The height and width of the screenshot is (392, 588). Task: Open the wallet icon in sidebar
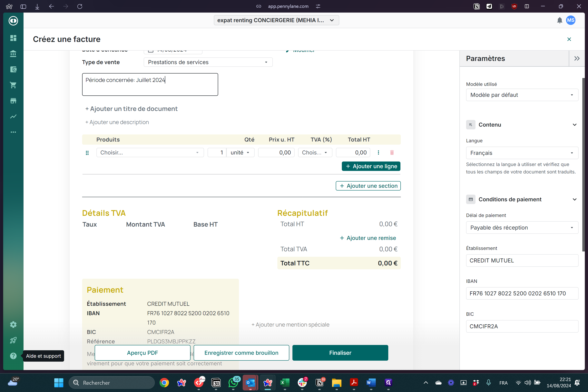[x=13, y=69]
